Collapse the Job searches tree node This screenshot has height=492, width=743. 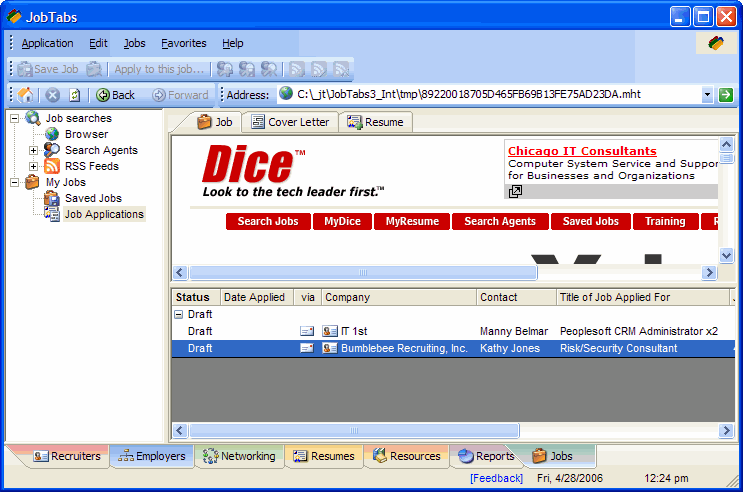click(15, 118)
